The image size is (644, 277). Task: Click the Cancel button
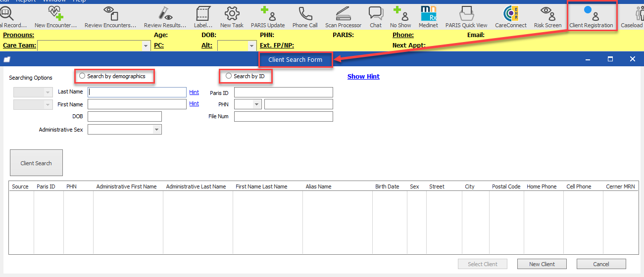tap(601, 264)
